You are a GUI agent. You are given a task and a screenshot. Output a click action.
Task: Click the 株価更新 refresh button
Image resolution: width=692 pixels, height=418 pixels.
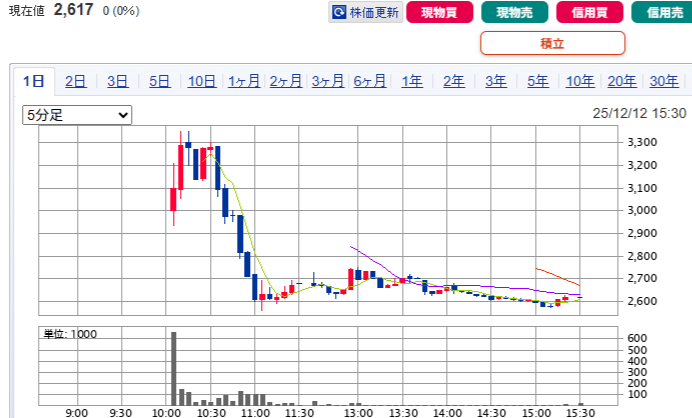pyautogui.click(x=365, y=13)
